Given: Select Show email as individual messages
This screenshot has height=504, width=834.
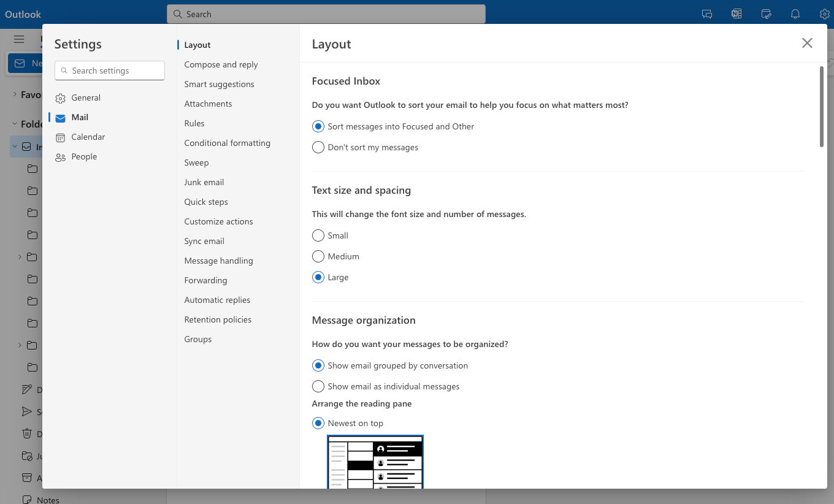Looking at the screenshot, I should 318,386.
